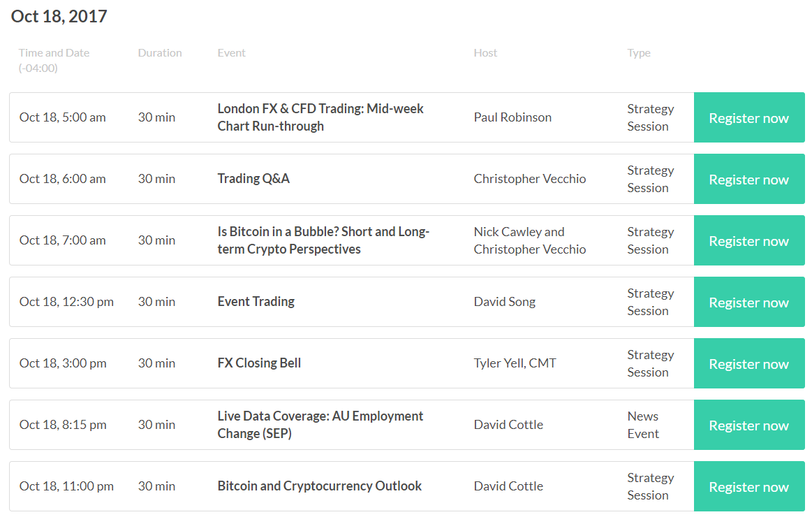
Task: Register for London FX & CFD Trading webinar
Action: pos(749,117)
